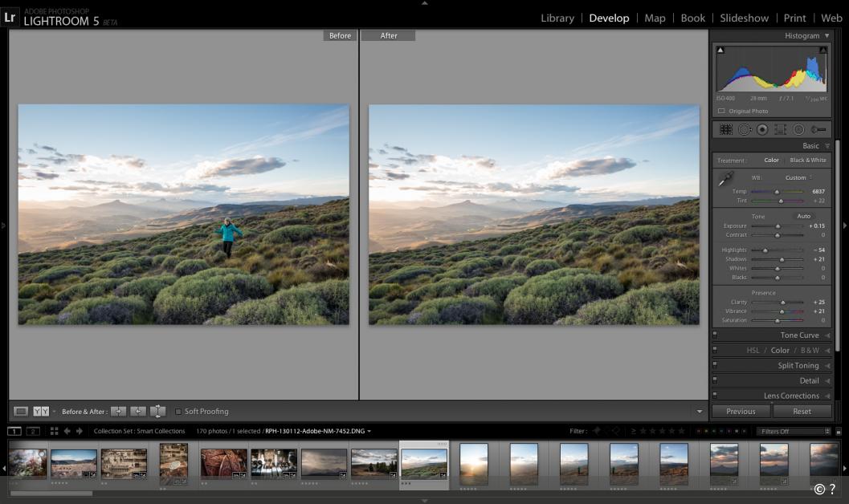This screenshot has width=849, height=504.
Task: Select second window display button 2
Action: point(33,431)
